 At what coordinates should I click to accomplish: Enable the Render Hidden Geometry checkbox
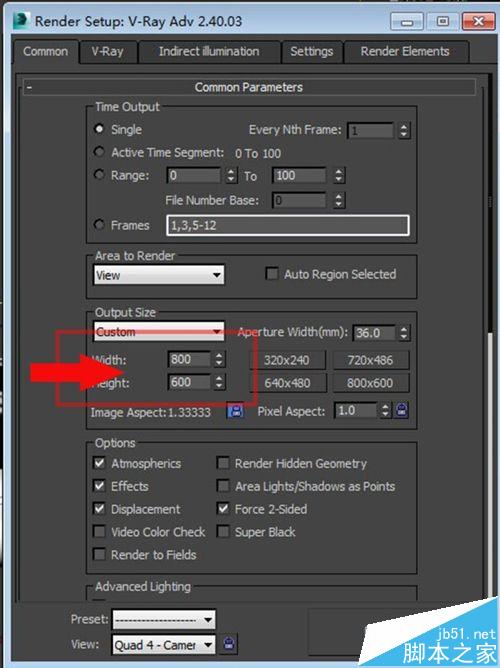(x=223, y=463)
